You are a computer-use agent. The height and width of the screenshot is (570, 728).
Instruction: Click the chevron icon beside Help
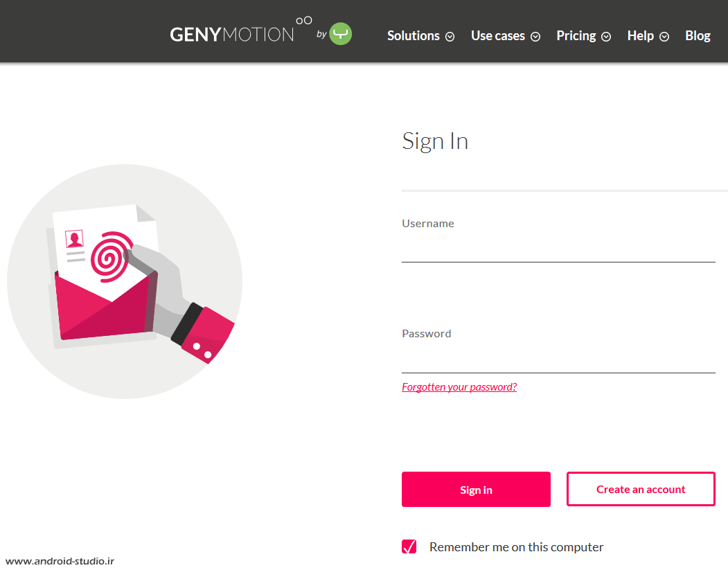coord(664,37)
